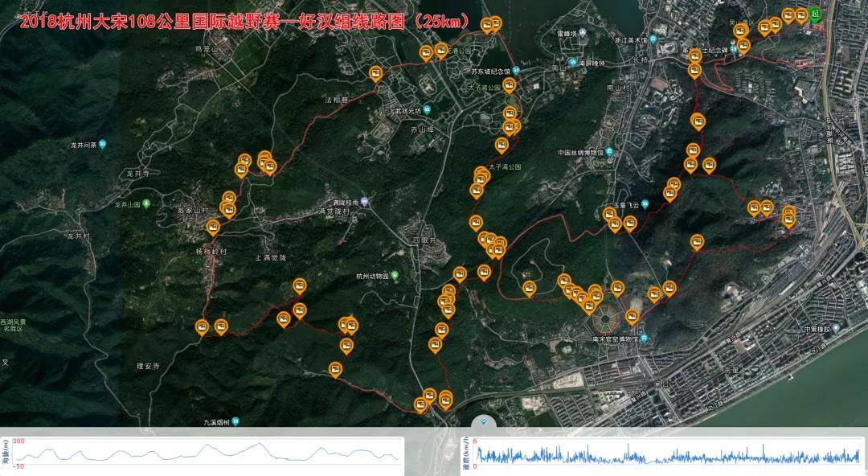Select the 浙江美术馆 point-of-interest icon
The height and width of the screenshot is (476, 868).
(653, 40)
